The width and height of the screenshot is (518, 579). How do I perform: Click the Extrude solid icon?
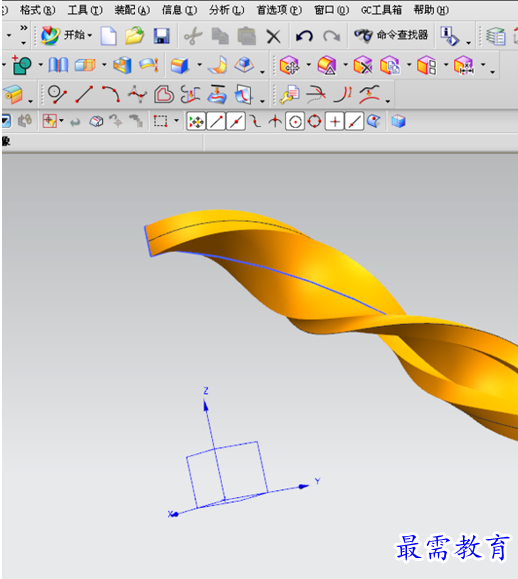180,66
